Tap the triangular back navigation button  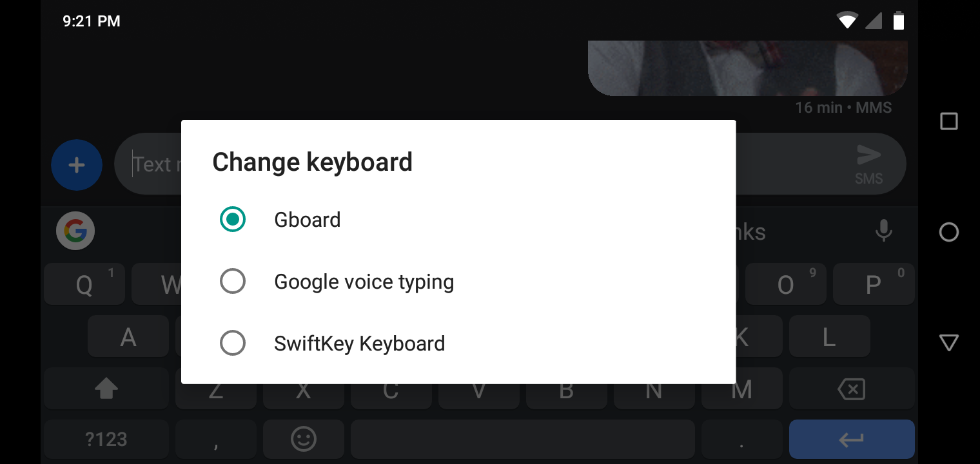[948, 342]
